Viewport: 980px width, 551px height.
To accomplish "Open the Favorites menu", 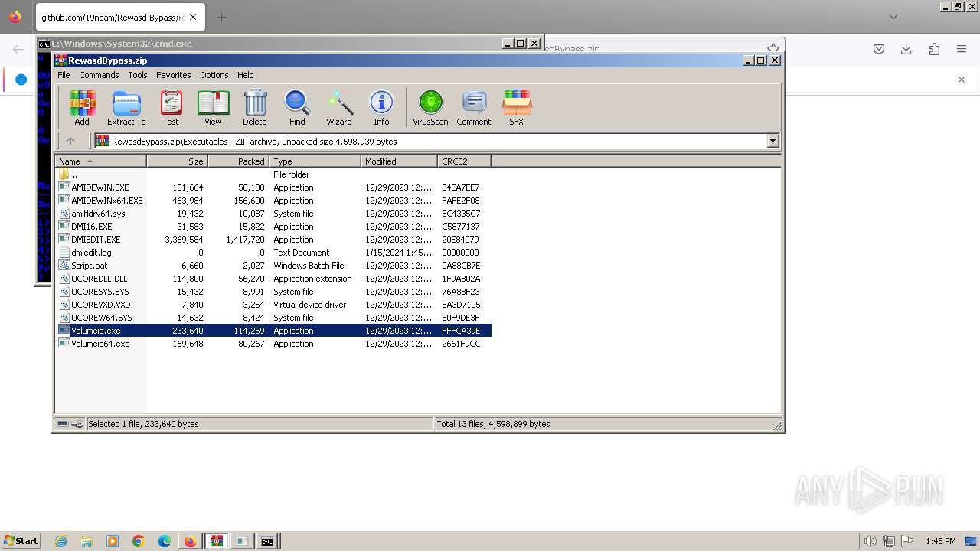I will tap(174, 75).
